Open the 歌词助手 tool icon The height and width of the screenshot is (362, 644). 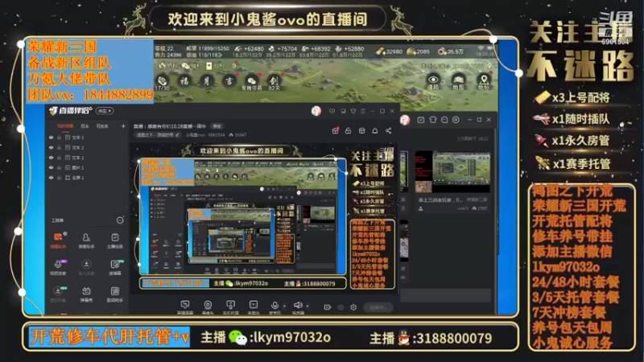pos(115,294)
